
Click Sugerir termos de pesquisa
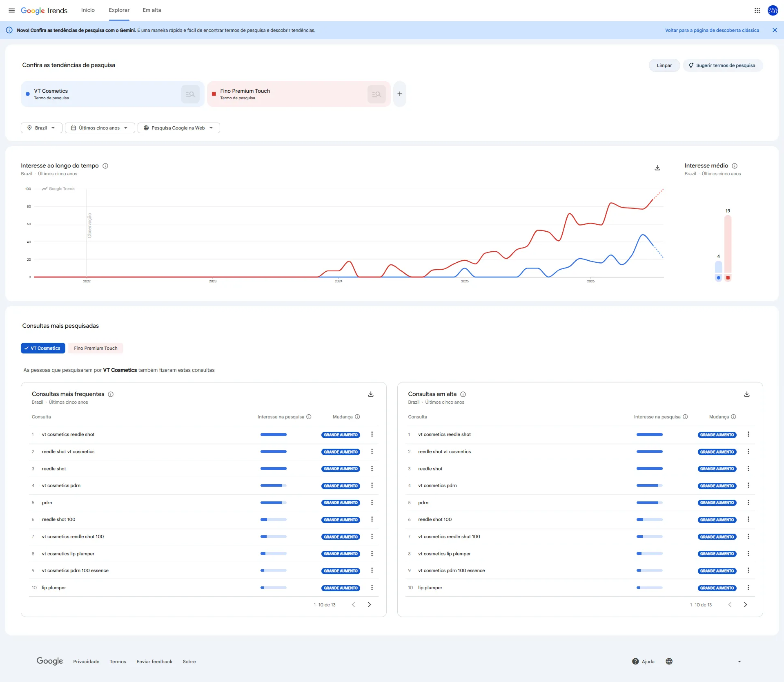point(723,65)
